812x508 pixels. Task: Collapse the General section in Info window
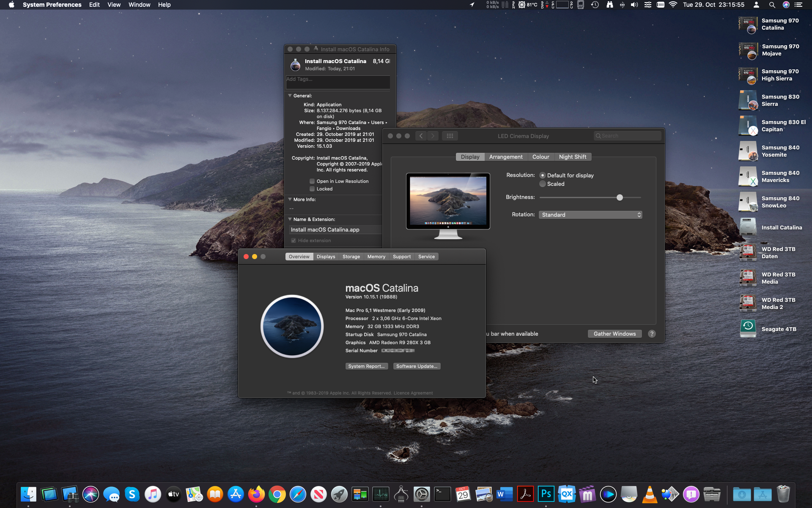[x=290, y=96]
